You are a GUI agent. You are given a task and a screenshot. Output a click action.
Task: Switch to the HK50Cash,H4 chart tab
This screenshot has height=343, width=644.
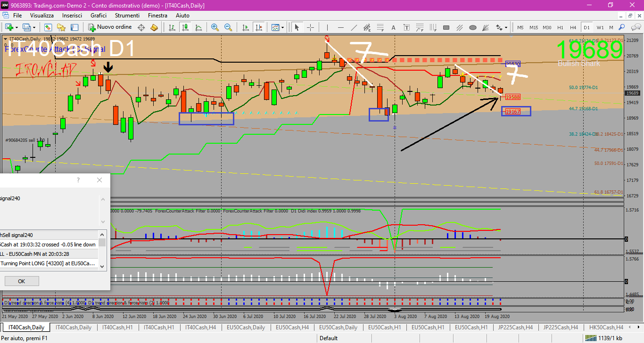click(x=606, y=327)
